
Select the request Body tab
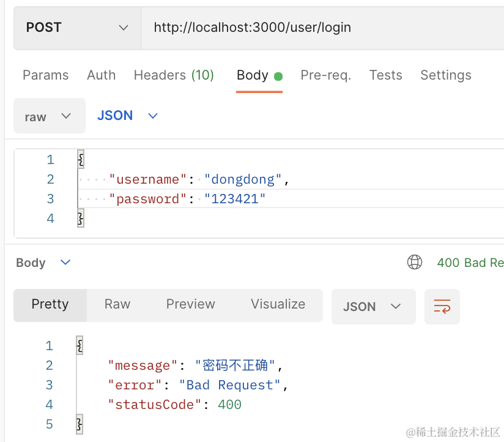[x=253, y=75]
